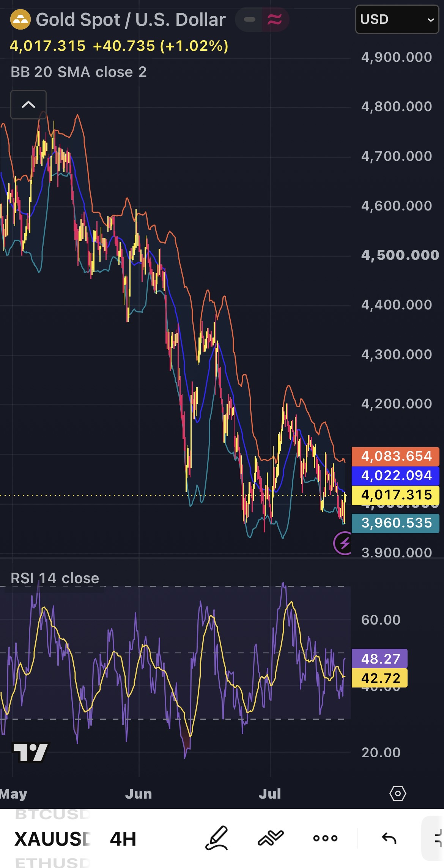Select the RSI 14 close legend

coord(55,578)
